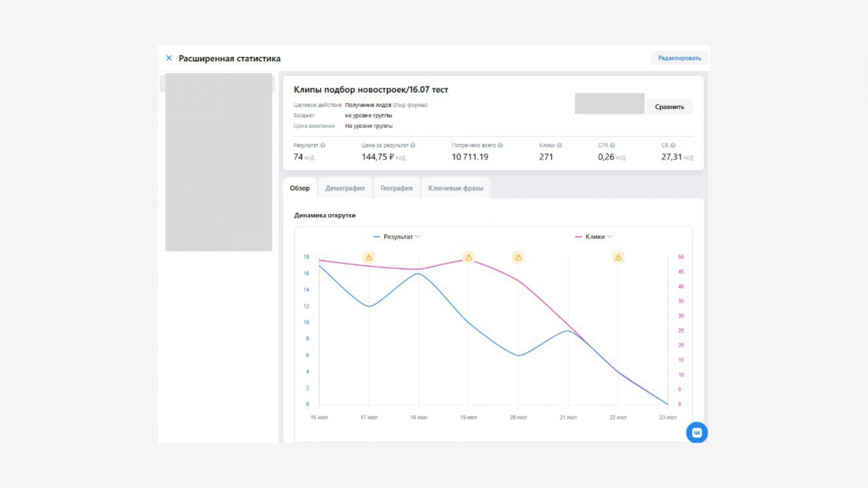The image size is (868, 488).
Task: Click question icon next to Клики metric
Action: [559, 145]
